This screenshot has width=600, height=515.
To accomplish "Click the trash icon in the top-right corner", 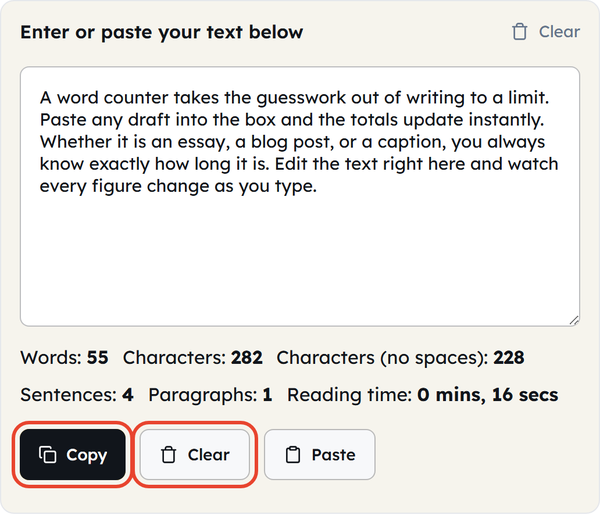I will [x=519, y=32].
